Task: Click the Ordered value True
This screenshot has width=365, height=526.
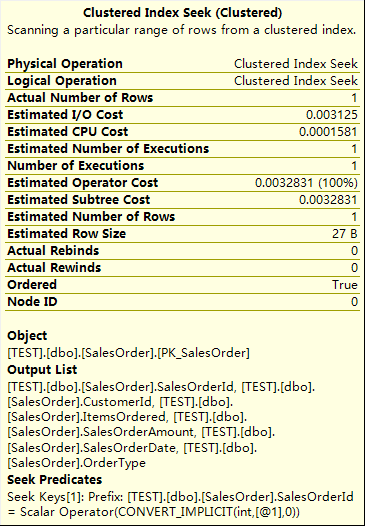Action: [345, 285]
